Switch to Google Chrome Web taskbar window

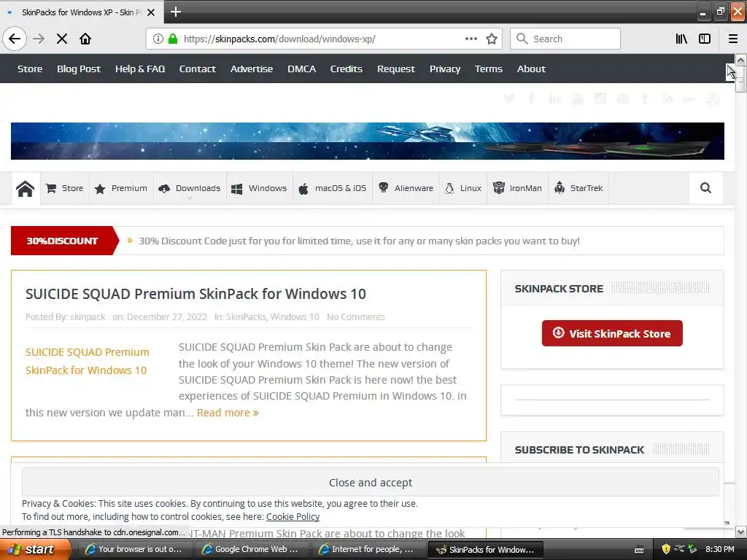(251, 550)
